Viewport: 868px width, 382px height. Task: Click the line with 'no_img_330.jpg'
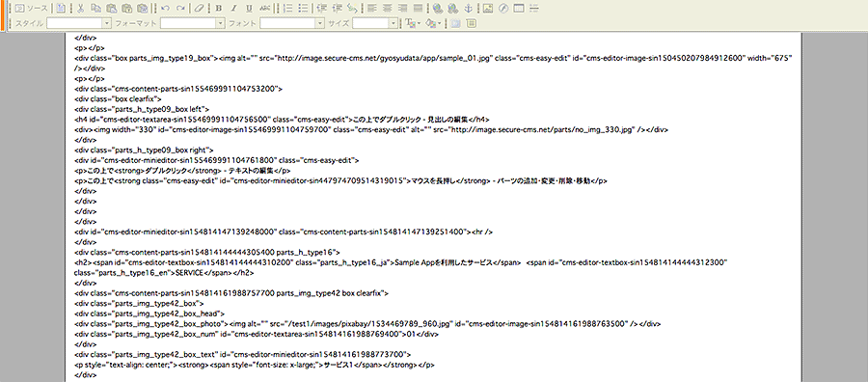click(x=371, y=129)
